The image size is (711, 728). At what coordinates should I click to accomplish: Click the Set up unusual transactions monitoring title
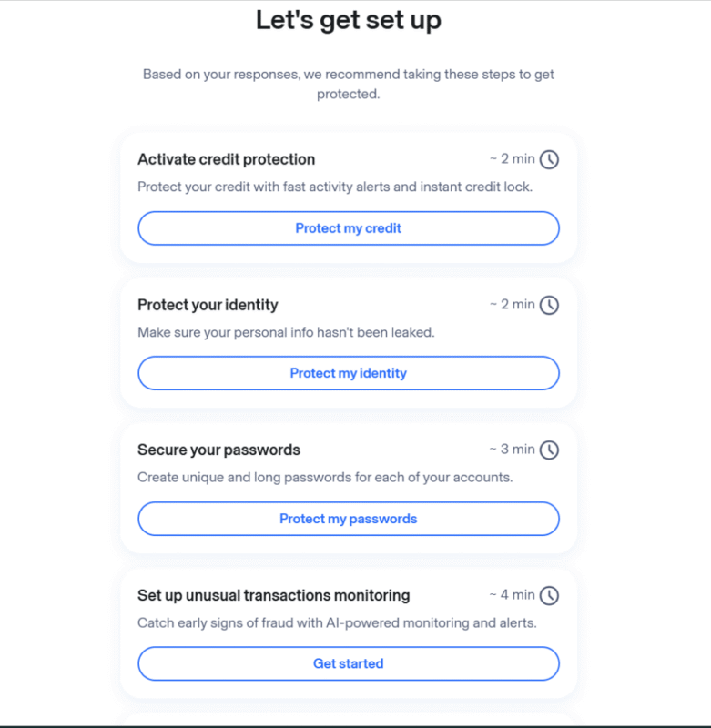coord(273,595)
